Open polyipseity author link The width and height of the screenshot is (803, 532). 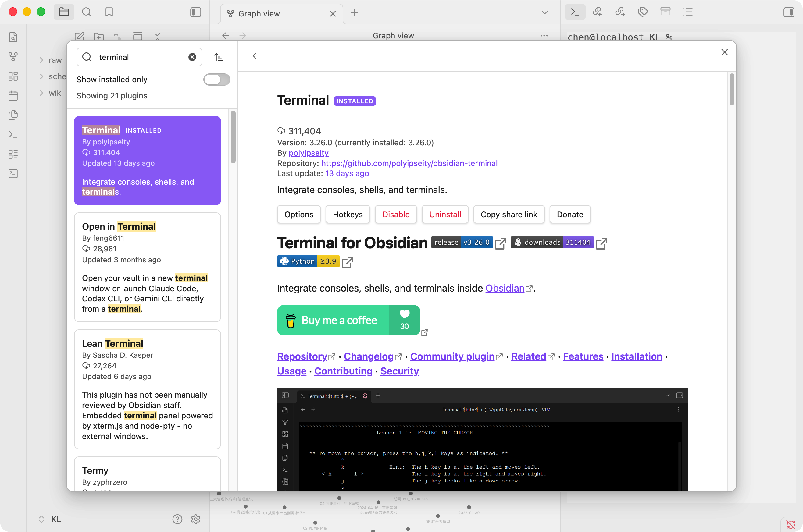click(x=309, y=153)
